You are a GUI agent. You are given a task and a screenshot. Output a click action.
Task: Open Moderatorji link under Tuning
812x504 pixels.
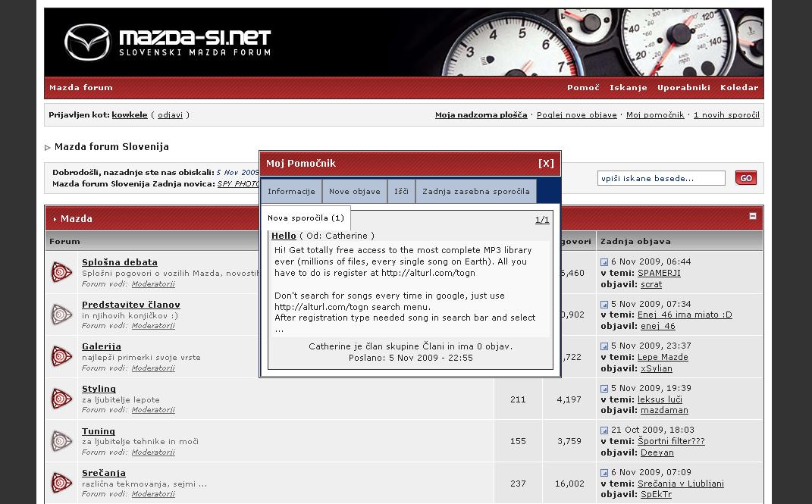click(153, 452)
